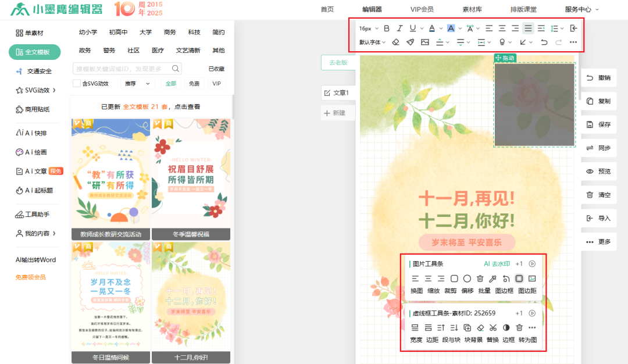
Task: Click the exit arrow icon at toolbar end
Action: [573, 28]
